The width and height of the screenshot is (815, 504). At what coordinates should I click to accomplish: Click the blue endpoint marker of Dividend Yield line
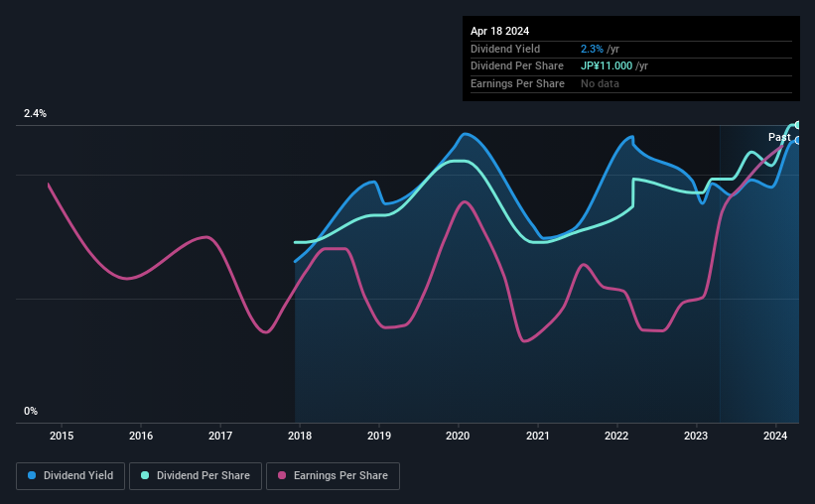(x=798, y=141)
